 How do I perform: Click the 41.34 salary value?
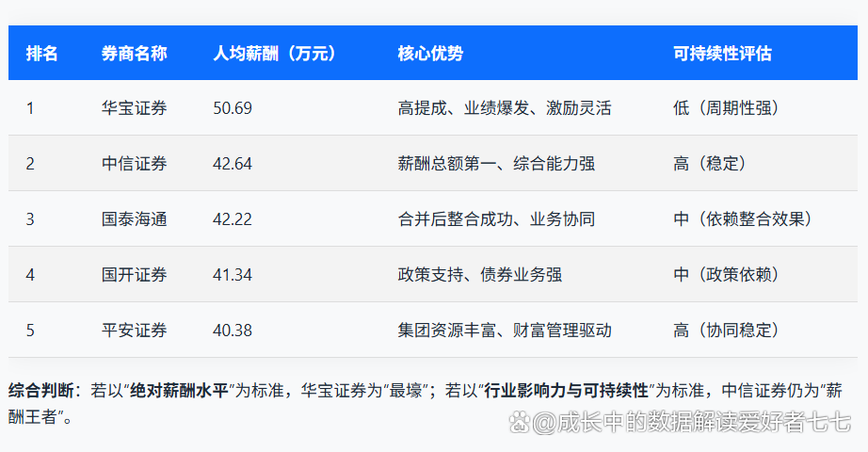point(233,275)
